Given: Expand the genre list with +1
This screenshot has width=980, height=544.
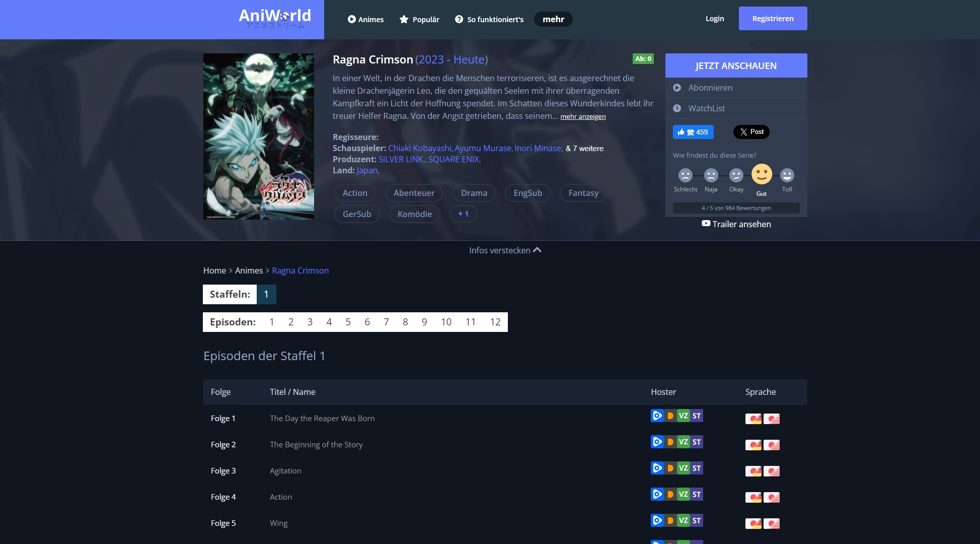Looking at the screenshot, I should point(463,214).
